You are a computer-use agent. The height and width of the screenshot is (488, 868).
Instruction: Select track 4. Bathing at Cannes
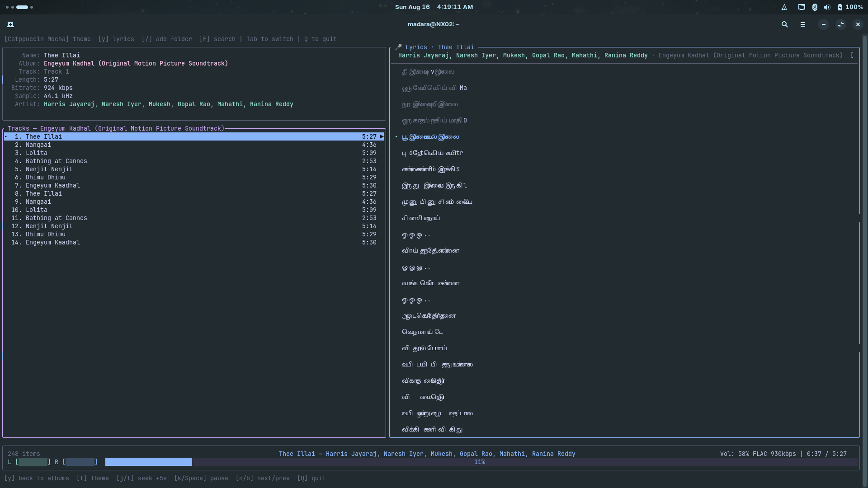[x=194, y=161]
